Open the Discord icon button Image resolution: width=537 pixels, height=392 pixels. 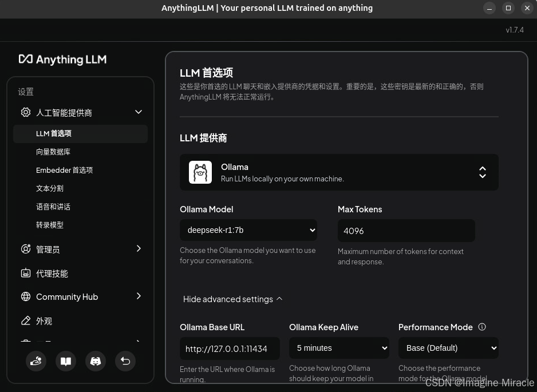coord(96,361)
